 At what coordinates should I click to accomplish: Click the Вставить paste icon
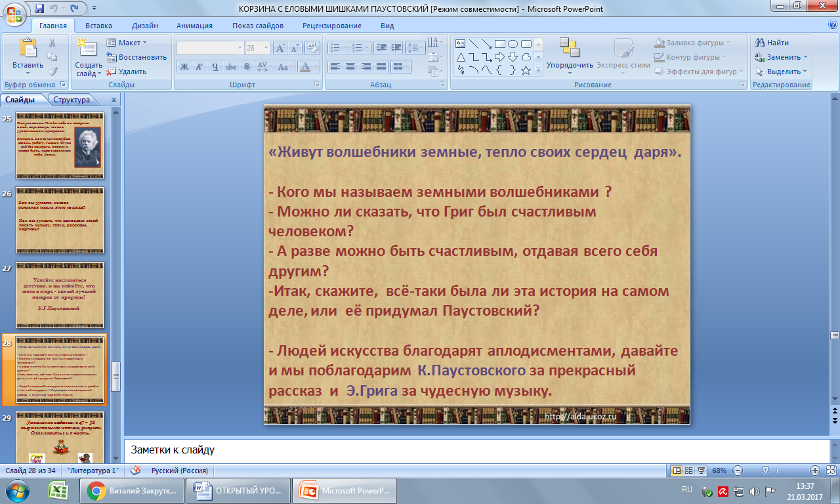pyautogui.click(x=28, y=49)
